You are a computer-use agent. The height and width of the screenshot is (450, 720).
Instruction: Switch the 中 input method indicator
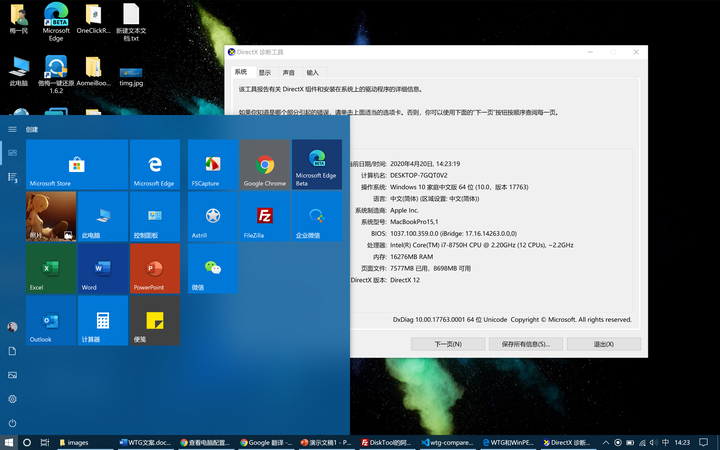[665, 443]
